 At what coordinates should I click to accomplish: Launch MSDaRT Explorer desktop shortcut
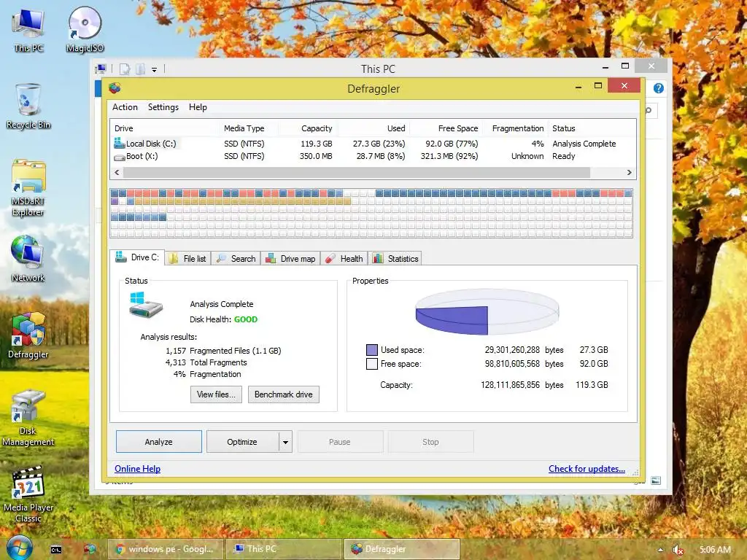[28, 188]
